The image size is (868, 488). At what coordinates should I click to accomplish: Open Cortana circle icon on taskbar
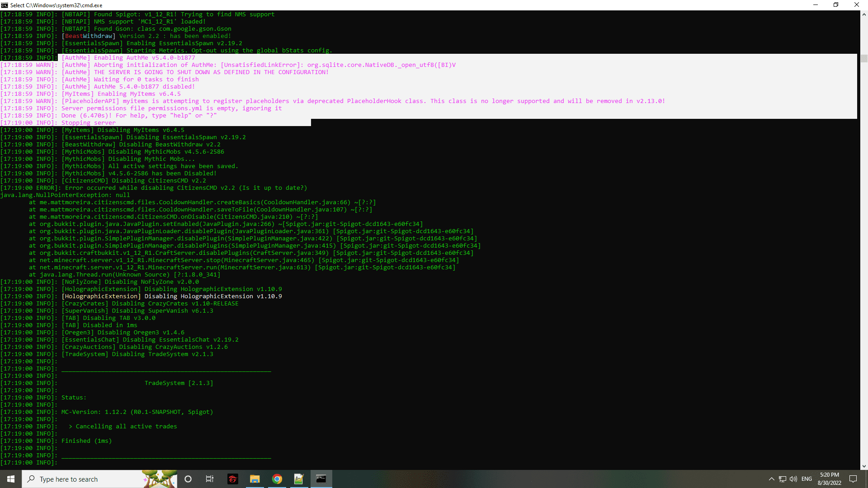tap(188, 479)
